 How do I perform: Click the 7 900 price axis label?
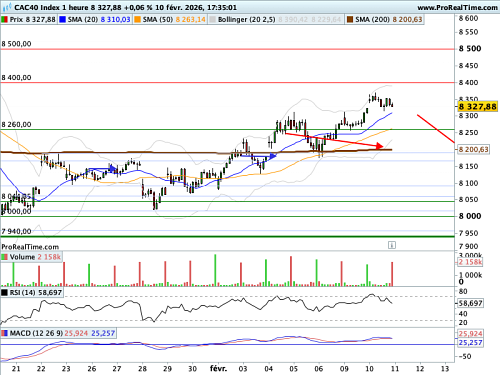coord(468,246)
